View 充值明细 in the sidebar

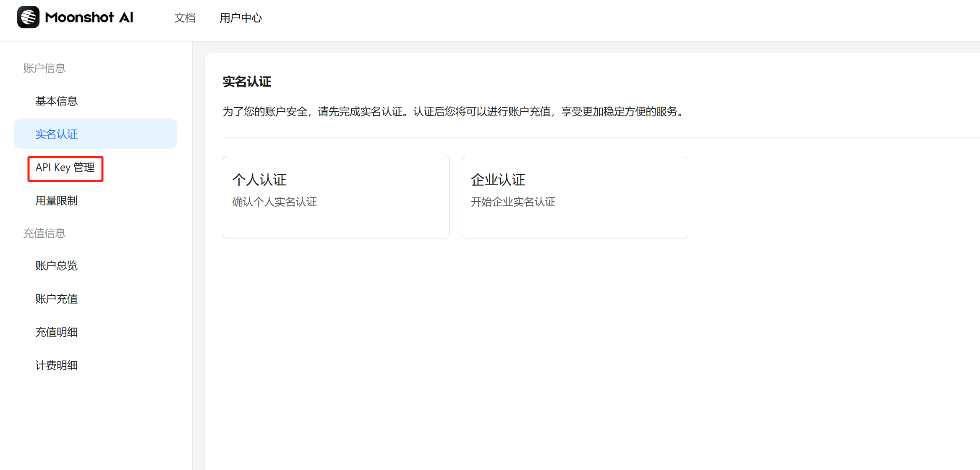click(56, 332)
